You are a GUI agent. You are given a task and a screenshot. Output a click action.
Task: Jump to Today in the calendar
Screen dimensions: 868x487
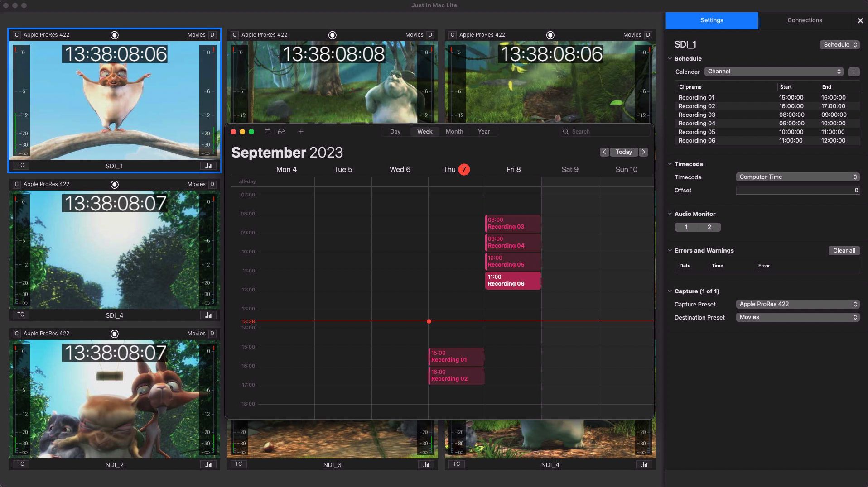pos(623,152)
